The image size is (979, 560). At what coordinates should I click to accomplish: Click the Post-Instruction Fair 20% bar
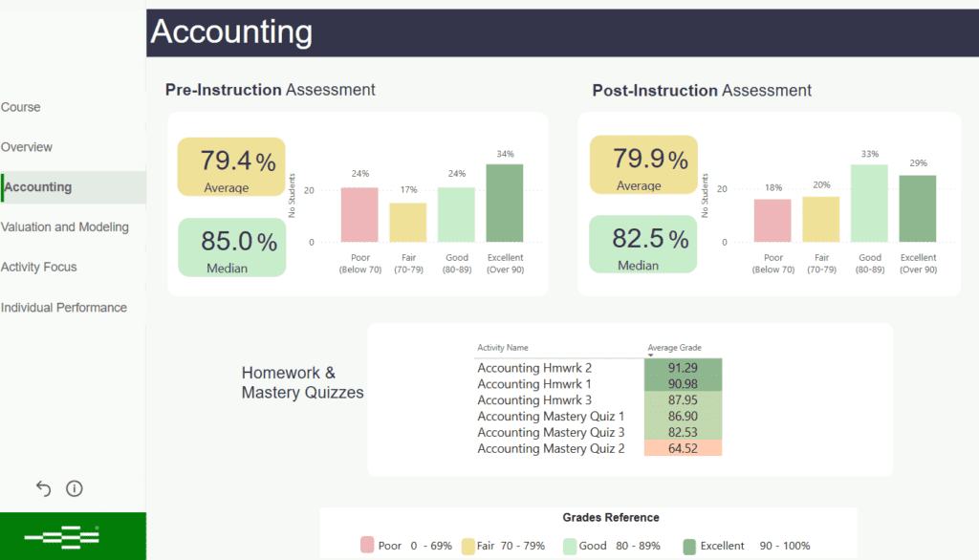[820, 219]
